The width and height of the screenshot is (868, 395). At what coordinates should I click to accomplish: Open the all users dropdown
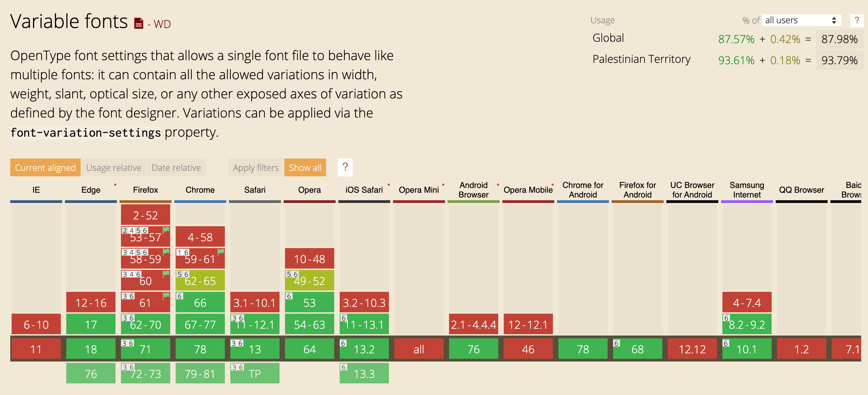pyautogui.click(x=801, y=21)
